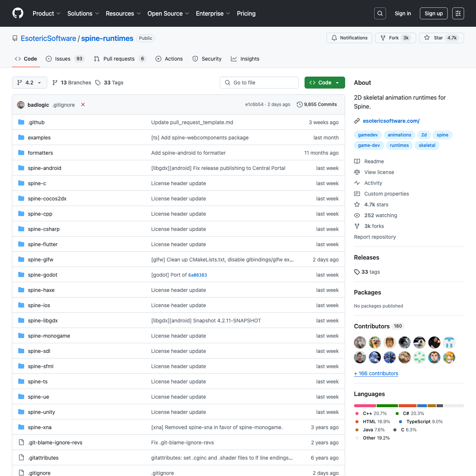Open the 9,855 Commits link
The width and height of the screenshot is (476, 476).
tap(317, 104)
